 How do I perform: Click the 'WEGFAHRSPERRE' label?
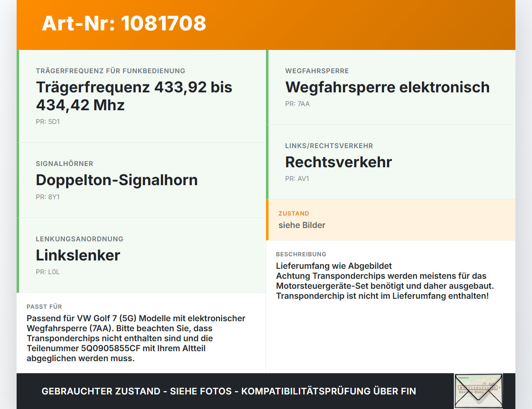(317, 71)
